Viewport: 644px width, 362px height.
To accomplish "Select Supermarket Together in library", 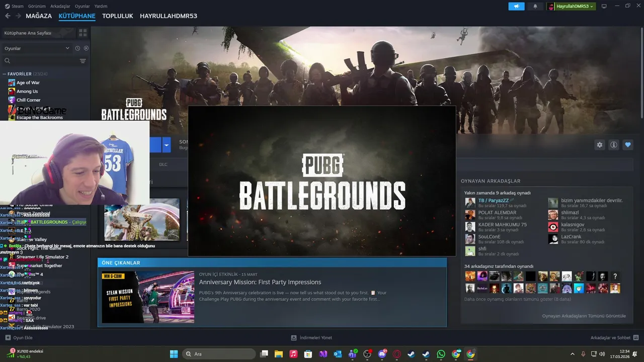I will click(39, 265).
